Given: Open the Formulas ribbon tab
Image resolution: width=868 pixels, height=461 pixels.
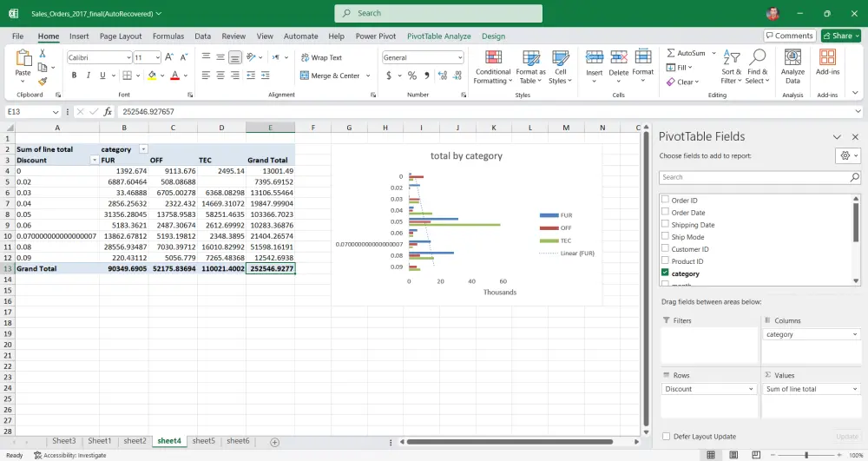Looking at the screenshot, I should tap(168, 36).
